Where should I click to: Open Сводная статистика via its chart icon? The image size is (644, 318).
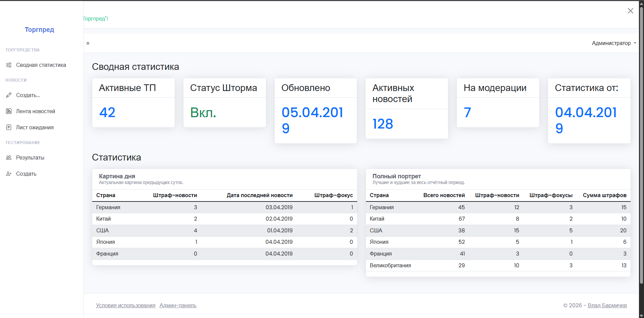[x=8, y=65]
